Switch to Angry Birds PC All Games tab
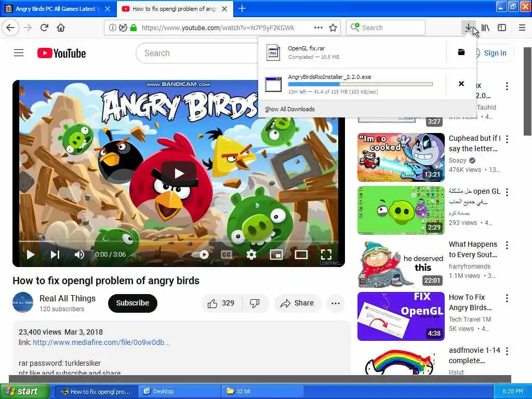The width and height of the screenshot is (532, 399). [x=58, y=9]
